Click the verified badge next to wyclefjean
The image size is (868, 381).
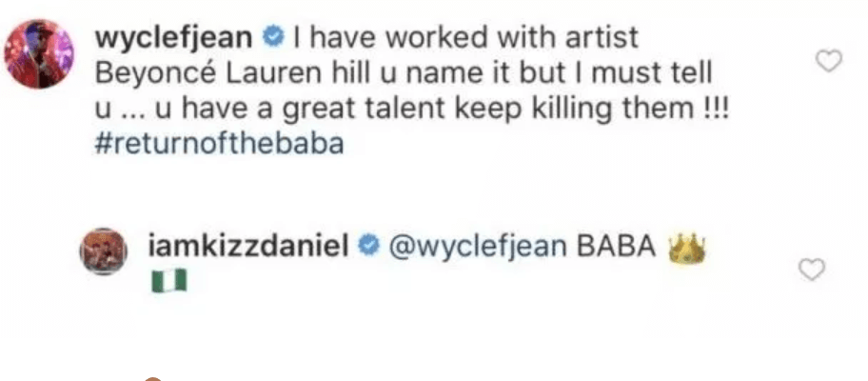click(x=273, y=38)
